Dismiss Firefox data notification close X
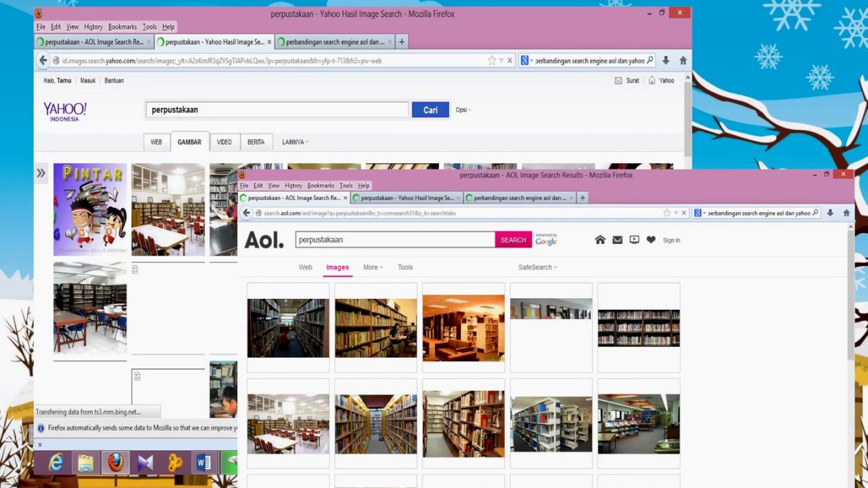The image size is (868, 488). [x=40, y=445]
